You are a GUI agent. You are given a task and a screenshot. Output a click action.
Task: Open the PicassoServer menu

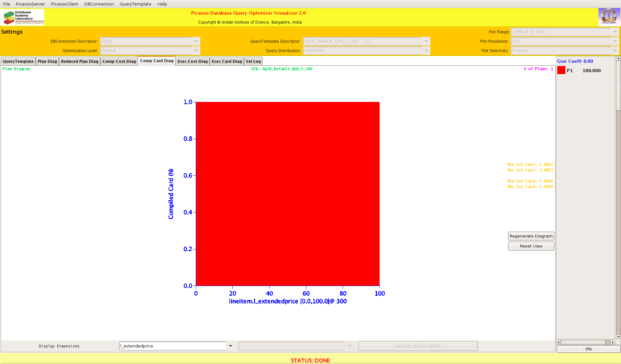30,4
